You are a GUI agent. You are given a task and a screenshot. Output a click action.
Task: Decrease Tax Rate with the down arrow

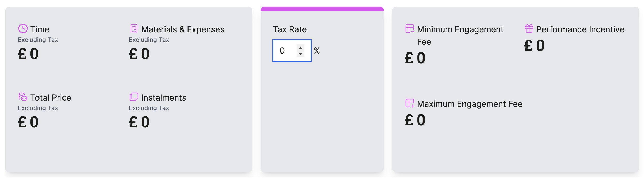(301, 54)
